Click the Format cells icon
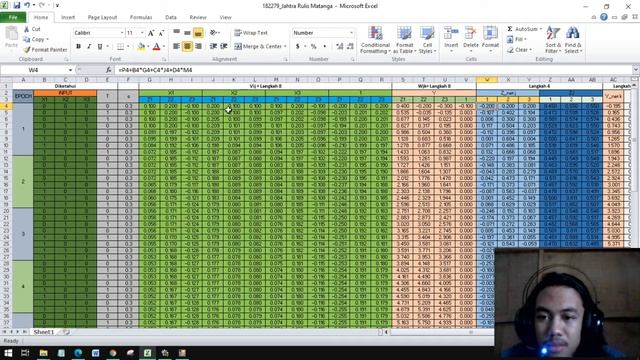Screen dimensions: 640x360 [x=490, y=33]
